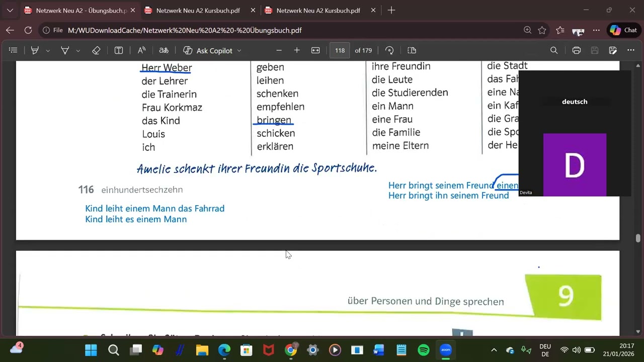644x362 pixels.
Task: Rotate the PDF page
Action: (389, 50)
